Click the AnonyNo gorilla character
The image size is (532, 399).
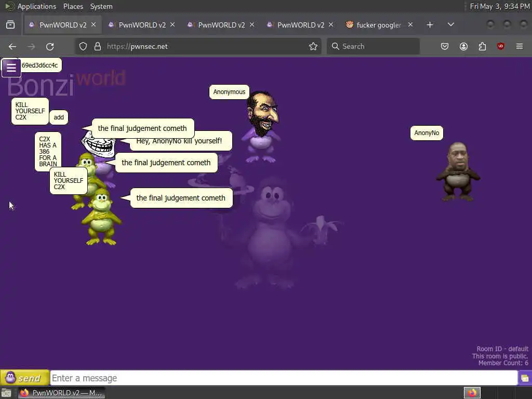458,171
